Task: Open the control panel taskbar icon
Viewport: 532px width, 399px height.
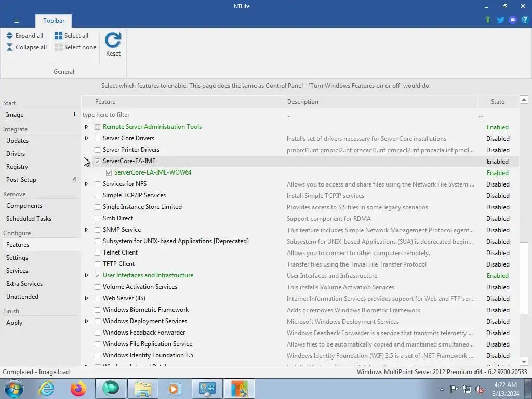Action: pos(207,389)
